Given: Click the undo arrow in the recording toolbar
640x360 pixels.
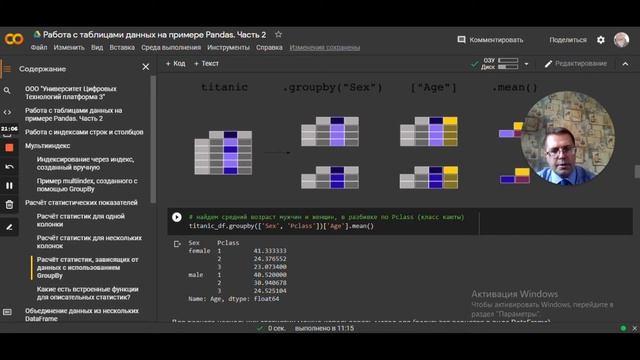Looking at the screenshot, I should (x=9, y=167).
